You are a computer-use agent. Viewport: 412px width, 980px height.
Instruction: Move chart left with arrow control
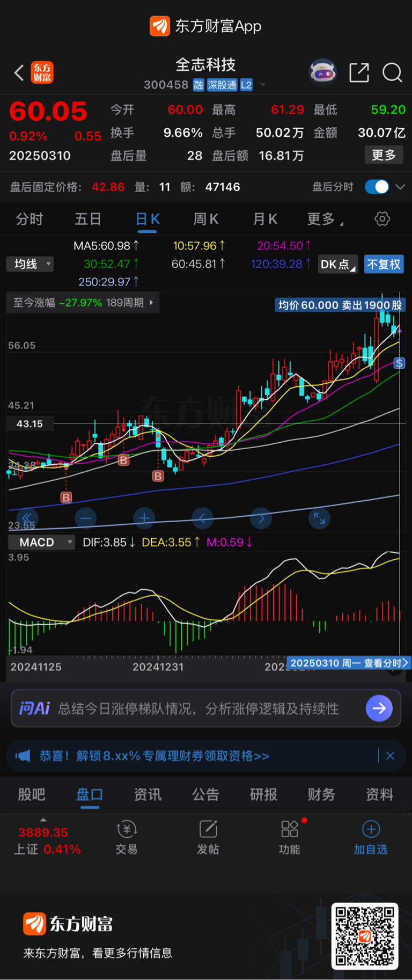click(x=202, y=518)
